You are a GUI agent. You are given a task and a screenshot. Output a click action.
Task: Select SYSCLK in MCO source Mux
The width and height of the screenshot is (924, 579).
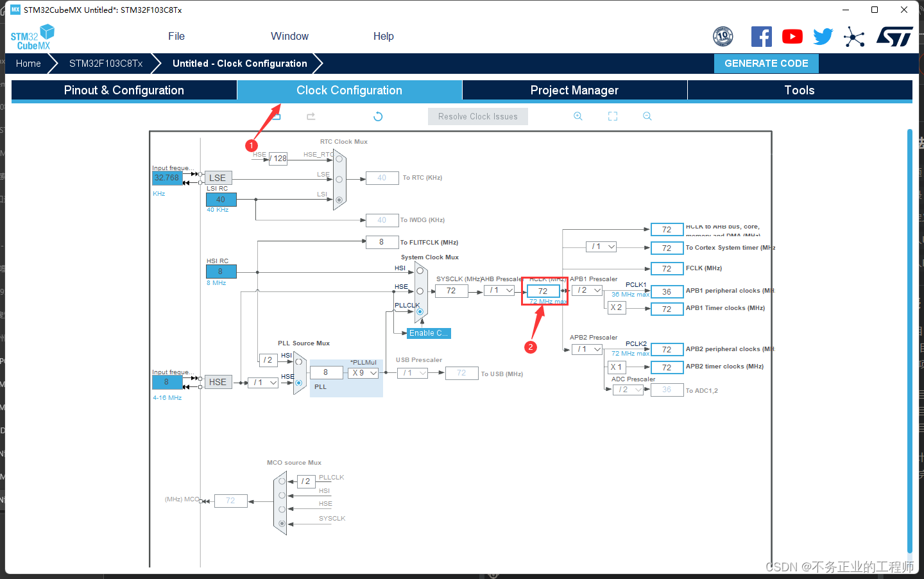(x=282, y=524)
